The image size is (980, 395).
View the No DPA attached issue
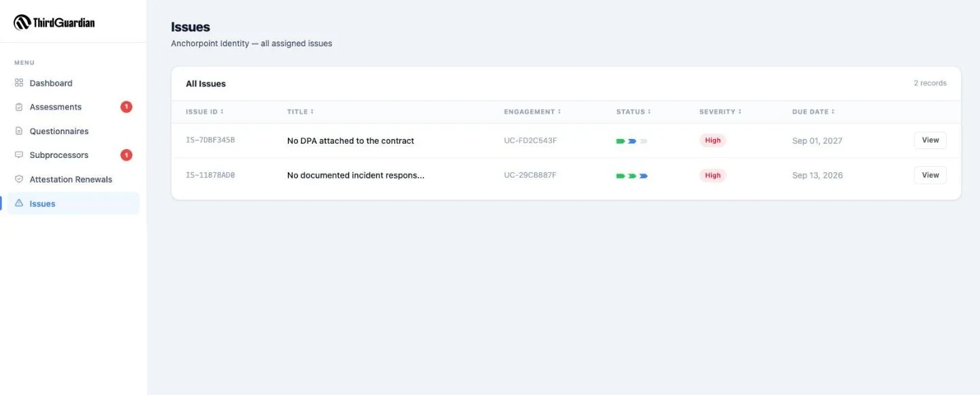(x=930, y=140)
